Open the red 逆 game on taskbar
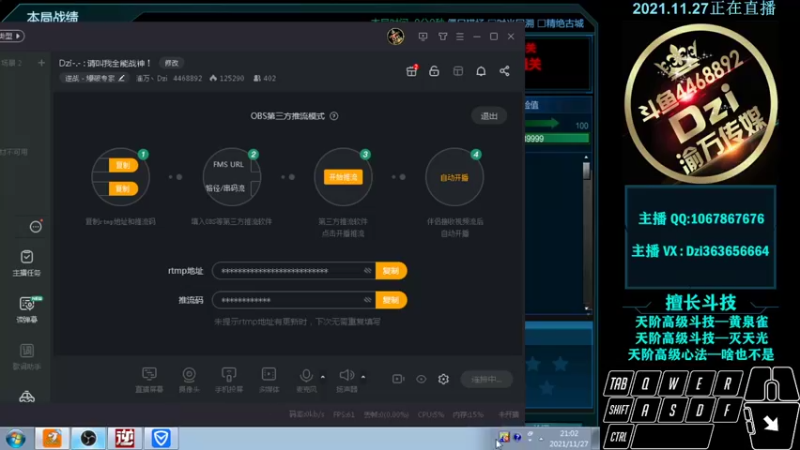The width and height of the screenshot is (800, 450). click(124, 438)
